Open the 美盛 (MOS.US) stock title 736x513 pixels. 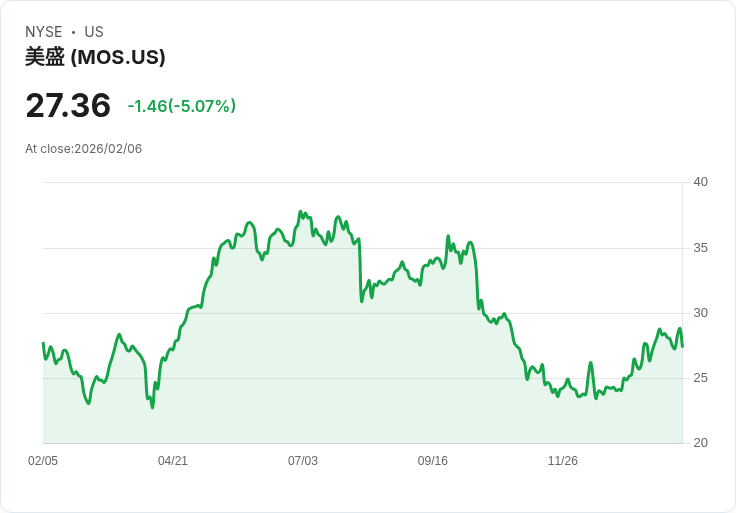click(x=95, y=57)
